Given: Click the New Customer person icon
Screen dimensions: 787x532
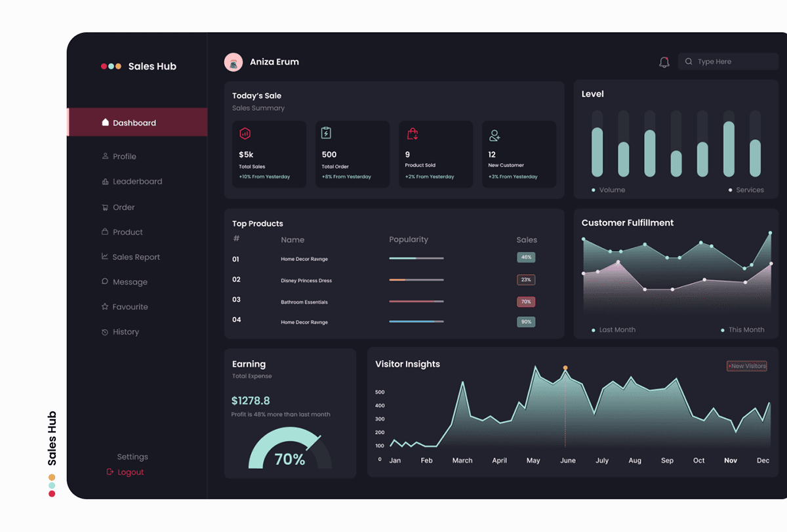Looking at the screenshot, I should pyautogui.click(x=494, y=136).
